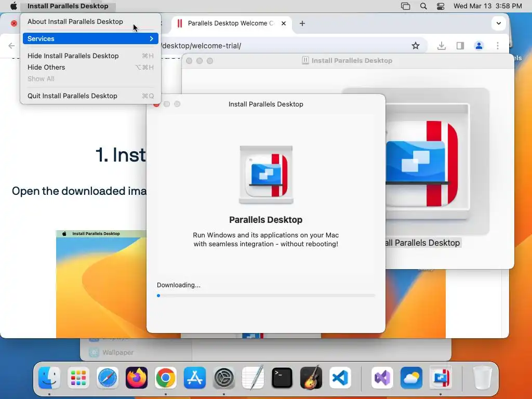The image size is (532, 399).
Task: Click the Chrome back arrow
Action: click(x=11, y=46)
